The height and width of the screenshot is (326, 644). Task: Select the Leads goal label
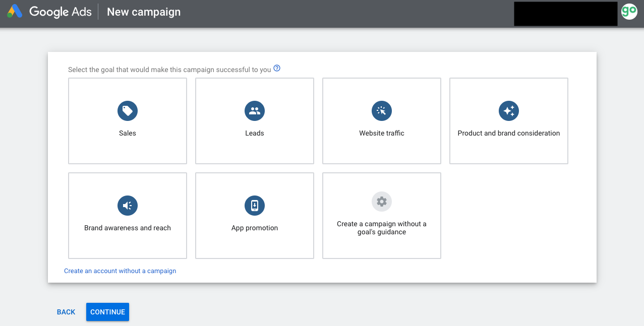[x=255, y=134]
